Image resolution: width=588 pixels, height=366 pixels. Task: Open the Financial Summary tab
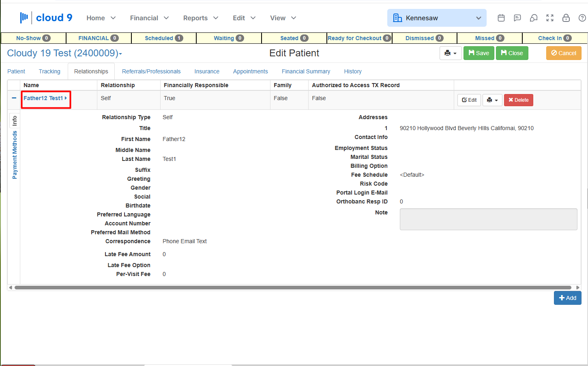(x=306, y=71)
